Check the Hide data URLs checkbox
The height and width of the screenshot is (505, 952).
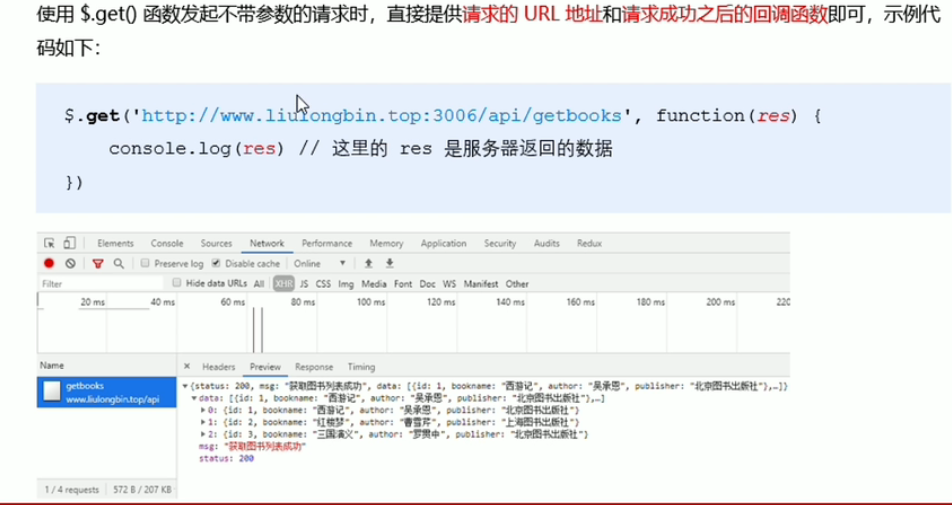pos(177,284)
